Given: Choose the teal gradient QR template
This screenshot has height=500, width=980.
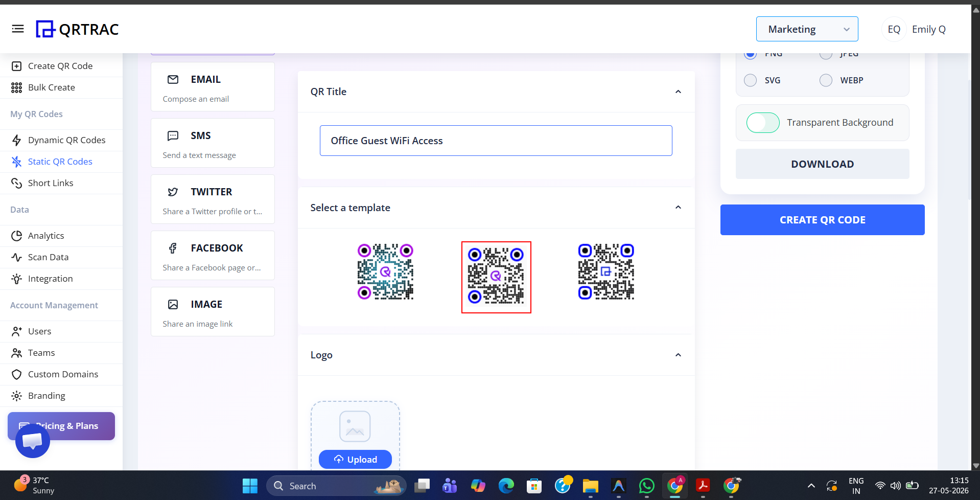Looking at the screenshot, I should tap(385, 271).
